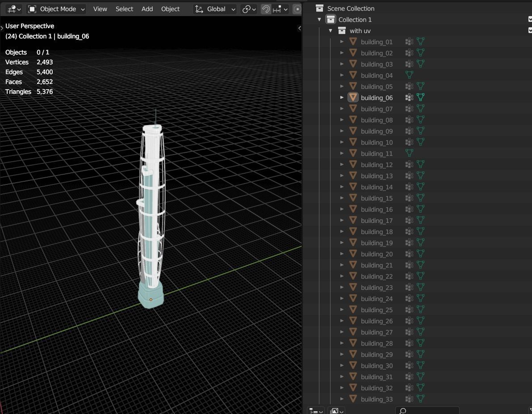Select building_31 name in outliner
Viewport: 532px width, 414px height.
(377, 377)
